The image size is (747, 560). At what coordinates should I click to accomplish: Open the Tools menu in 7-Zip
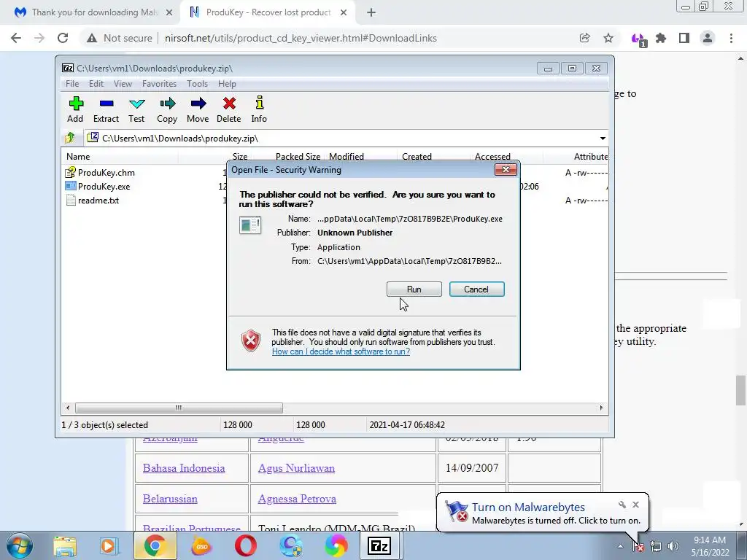pos(197,84)
